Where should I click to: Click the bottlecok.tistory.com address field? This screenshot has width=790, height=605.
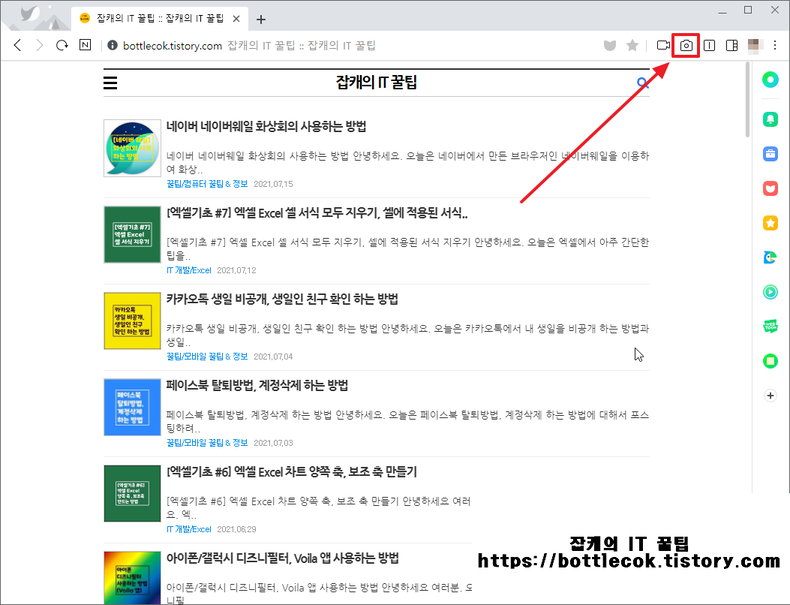click(172, 46)
